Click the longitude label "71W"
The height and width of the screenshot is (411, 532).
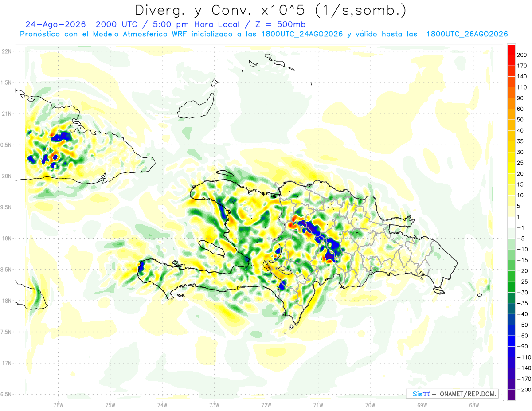[x=318, y=405]
